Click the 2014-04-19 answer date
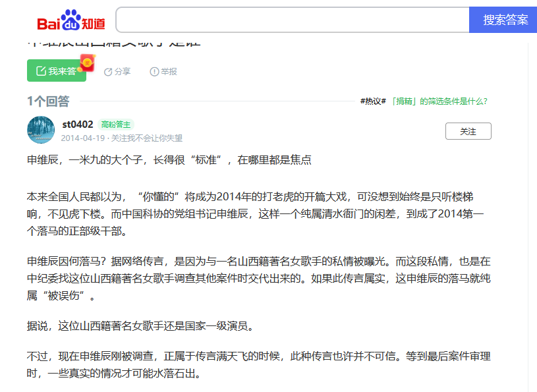The height and width of the screenshot is (392, 537). coord(82,138)
